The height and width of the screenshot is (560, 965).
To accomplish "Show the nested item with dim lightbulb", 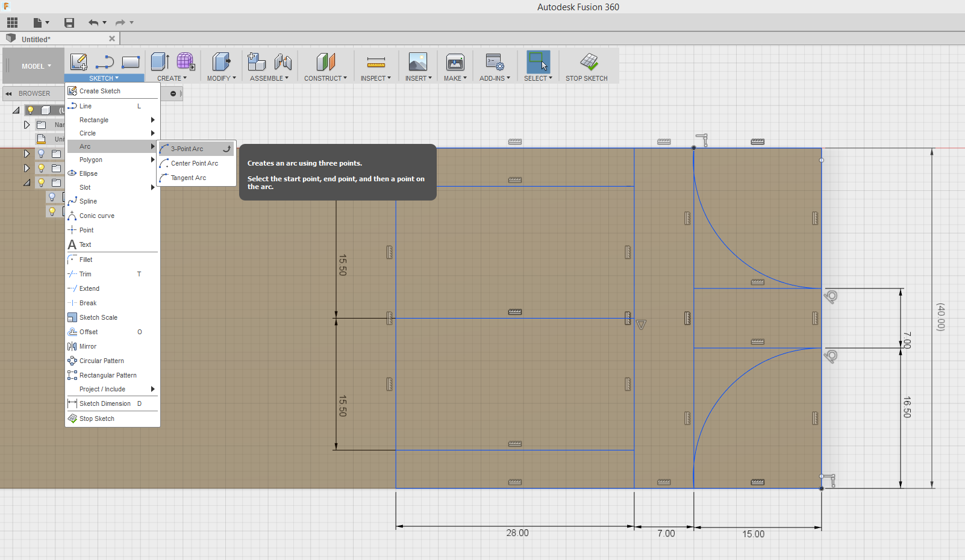I will pos(52,197).
